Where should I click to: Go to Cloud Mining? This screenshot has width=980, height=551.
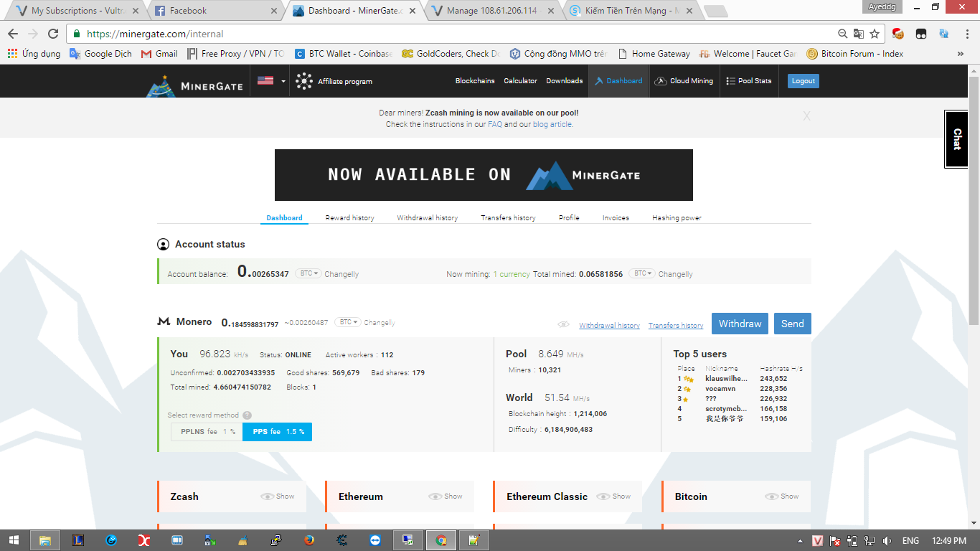(x=684, y=81)
